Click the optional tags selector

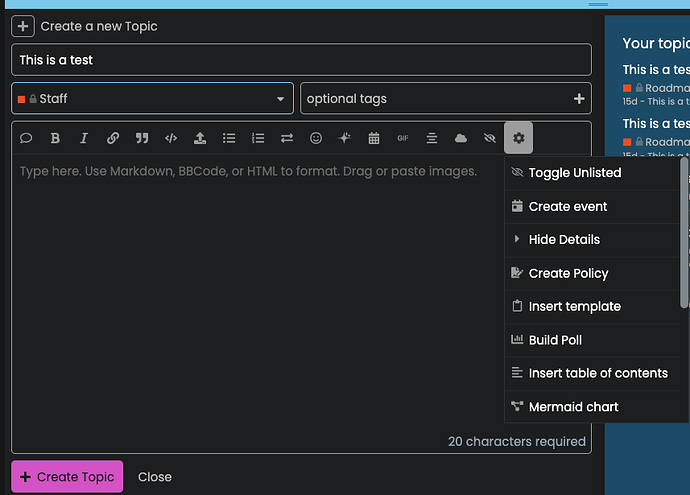coord(446,99)
